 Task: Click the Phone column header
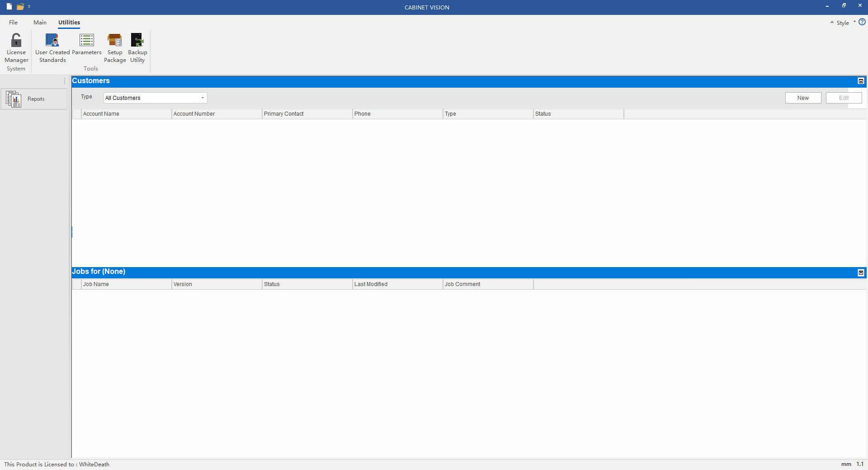[x=398, y=114]
